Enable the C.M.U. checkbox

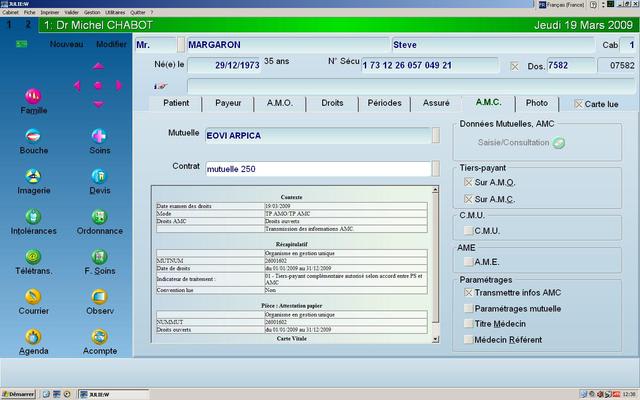[469, 231]
